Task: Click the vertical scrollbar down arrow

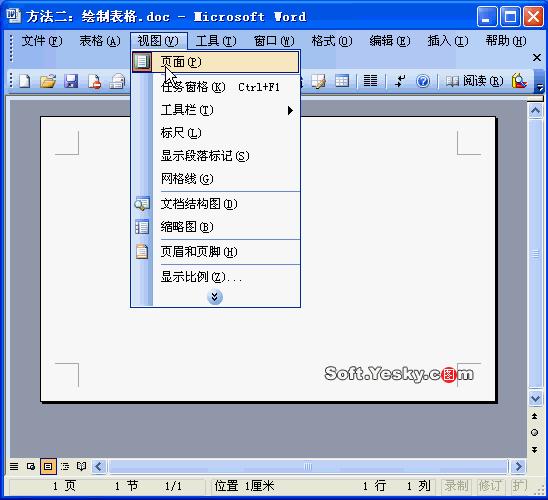Action: 535,398
